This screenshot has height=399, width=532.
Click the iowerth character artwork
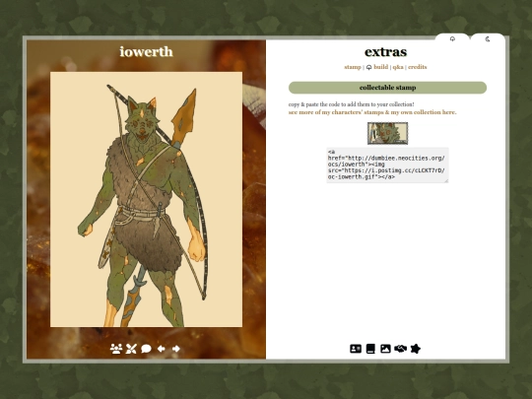pos(146,199)
